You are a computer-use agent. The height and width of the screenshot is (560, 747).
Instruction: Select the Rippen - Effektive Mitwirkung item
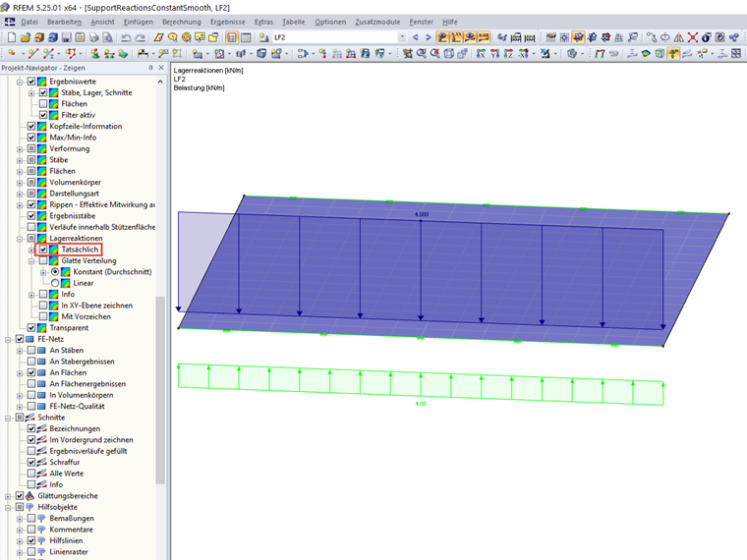coord(102,204)
